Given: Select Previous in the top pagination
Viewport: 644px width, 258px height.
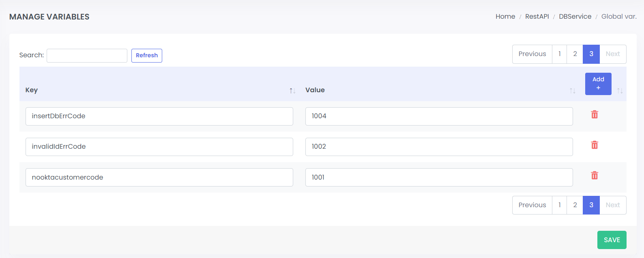Looking at the screenshot, I should [532, 54].
